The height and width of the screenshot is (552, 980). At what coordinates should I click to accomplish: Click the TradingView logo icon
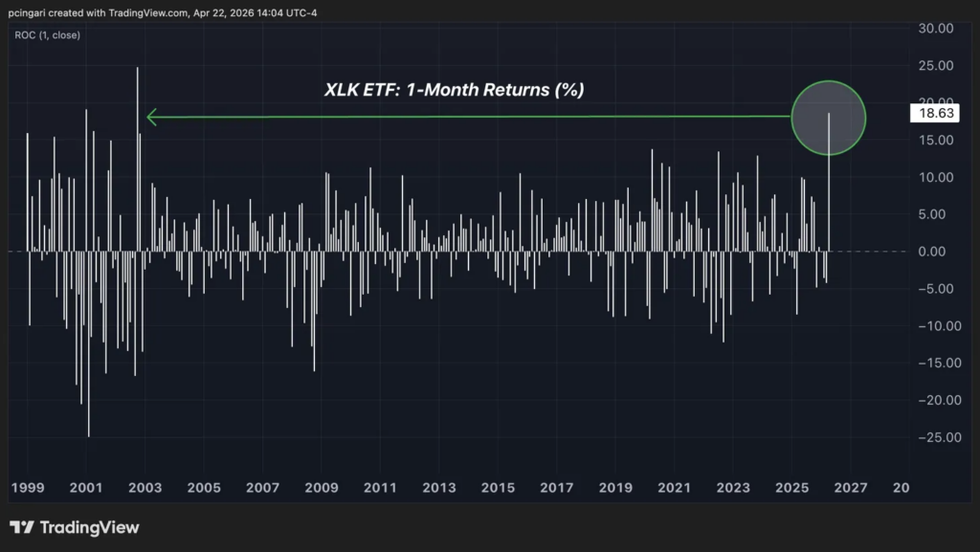22,528
